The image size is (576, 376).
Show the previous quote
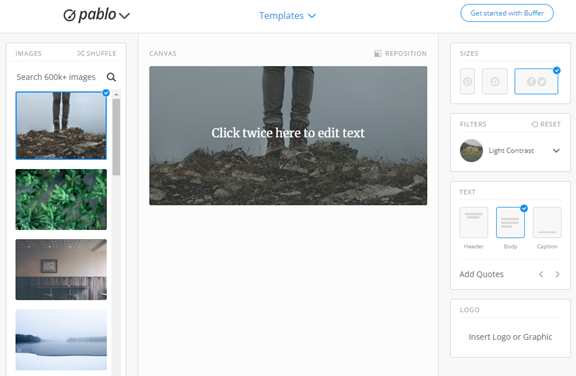[x=541, y=274]
